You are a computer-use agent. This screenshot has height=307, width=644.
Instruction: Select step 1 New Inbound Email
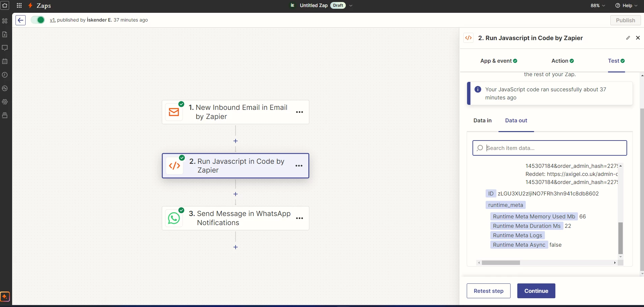coord(236,112)
